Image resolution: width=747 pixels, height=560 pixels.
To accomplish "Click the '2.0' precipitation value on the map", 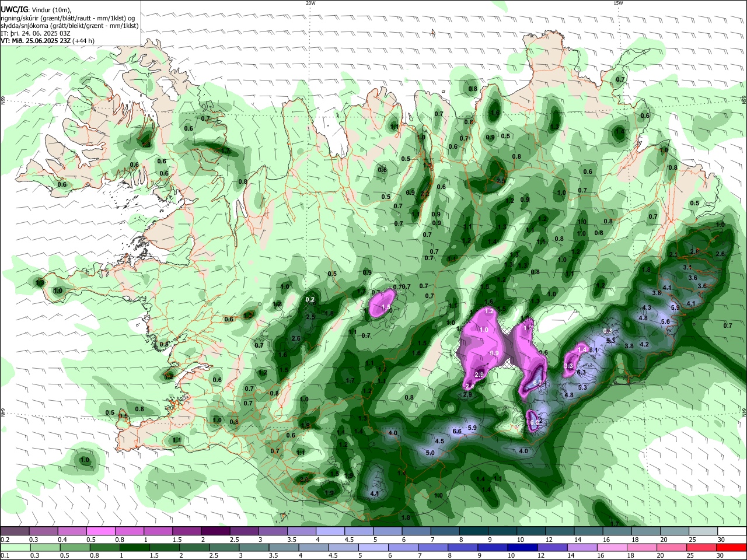I will [304, 480].
